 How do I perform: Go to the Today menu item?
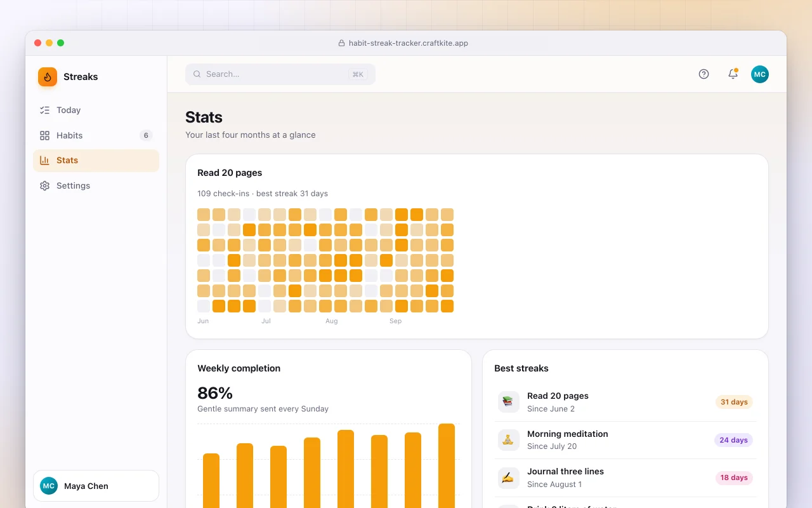click(96, 110)
